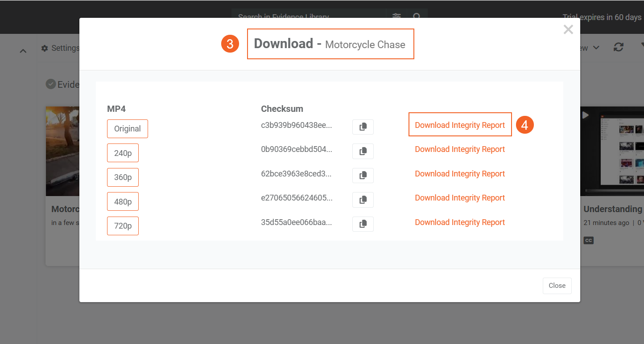Copy the 240p checksum to clipboard
This screenshot has height=344, width=644.
pyautogui.click(x=363, y=151)
